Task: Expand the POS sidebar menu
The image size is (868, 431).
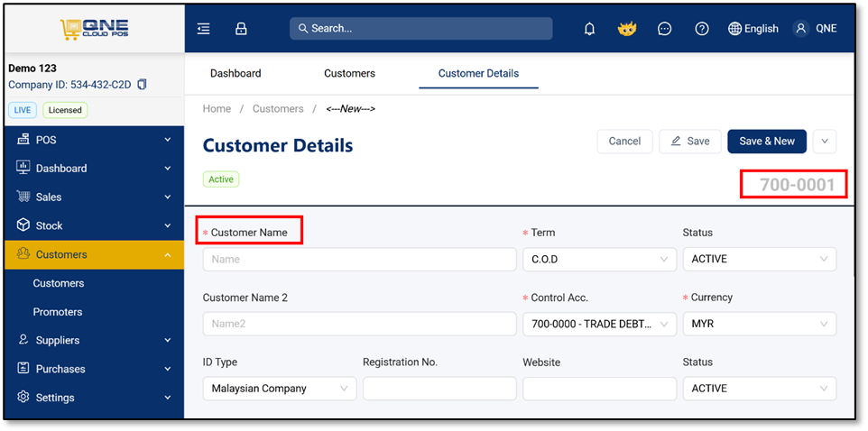Action: coord(168,140)
